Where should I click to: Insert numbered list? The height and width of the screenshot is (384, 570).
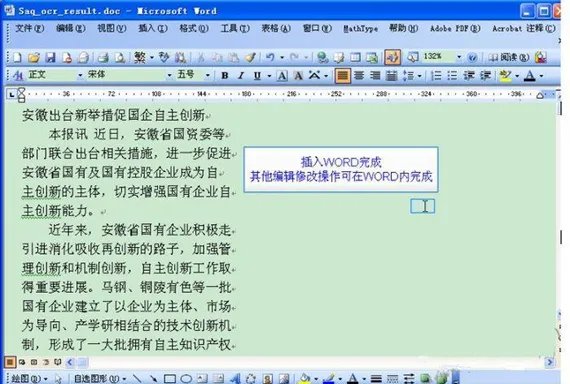point(435,76)
